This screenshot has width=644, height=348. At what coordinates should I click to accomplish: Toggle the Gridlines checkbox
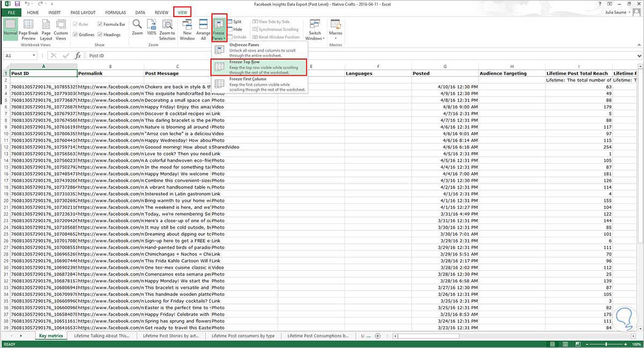[x=83, y=35]
